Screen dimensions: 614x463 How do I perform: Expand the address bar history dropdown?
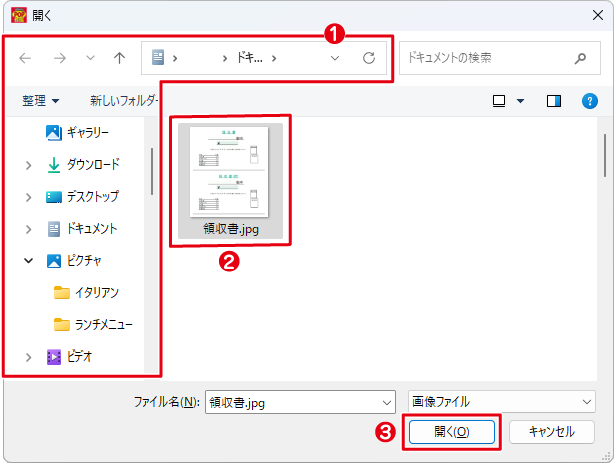[x=335, y=59]
